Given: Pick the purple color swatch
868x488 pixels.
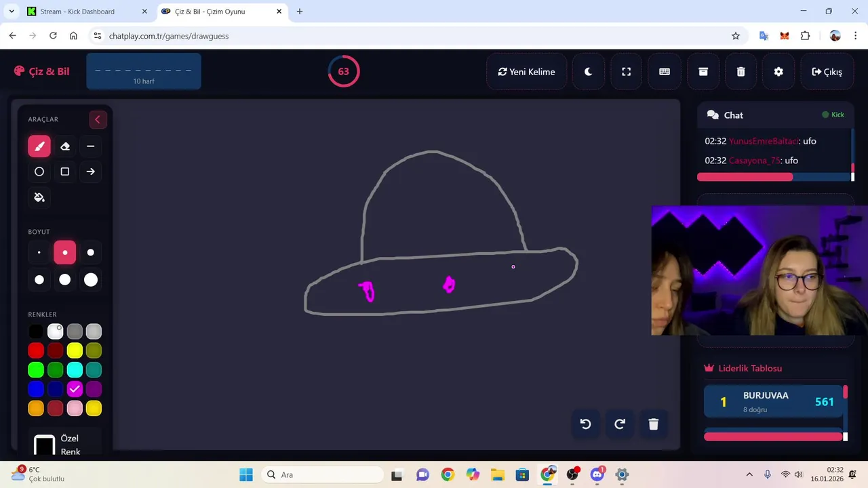Looking at the screenshot, I should (x=94, y=389).
